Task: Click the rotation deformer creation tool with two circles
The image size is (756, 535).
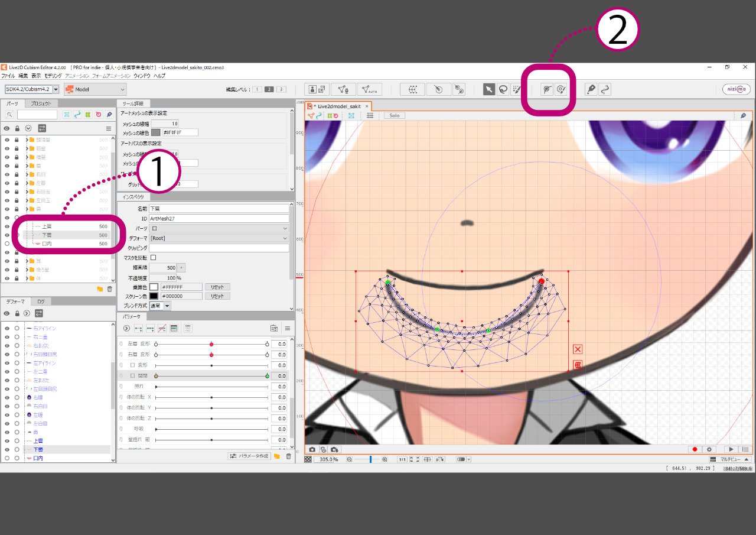Action: coord(459,89)
